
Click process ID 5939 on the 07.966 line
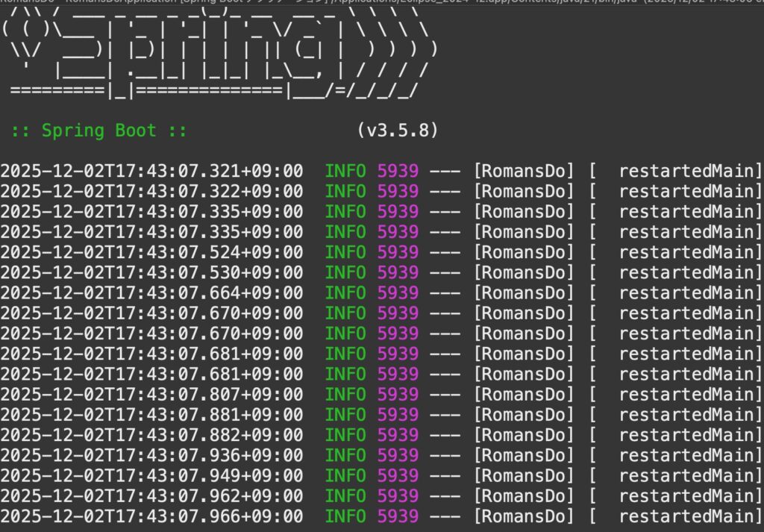tap(398, 516)
